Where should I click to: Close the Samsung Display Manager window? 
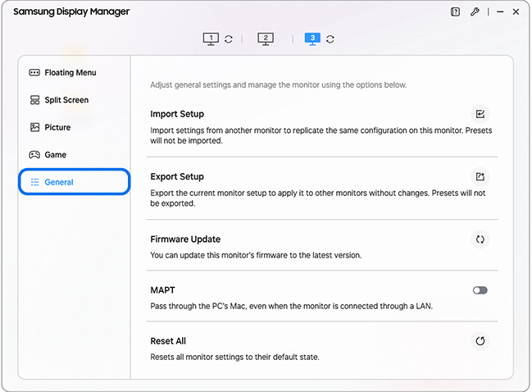click(x=515, y=12)
